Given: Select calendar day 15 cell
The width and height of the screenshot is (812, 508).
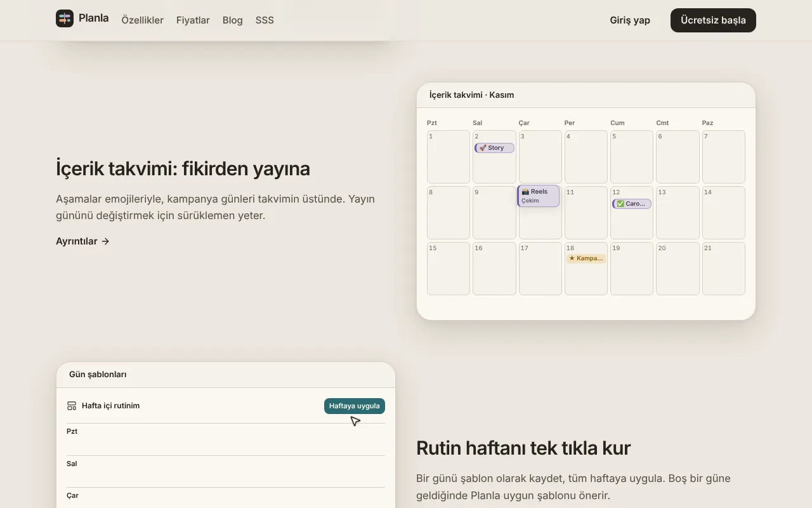Looking at the screenshot, I should (449, 269).
